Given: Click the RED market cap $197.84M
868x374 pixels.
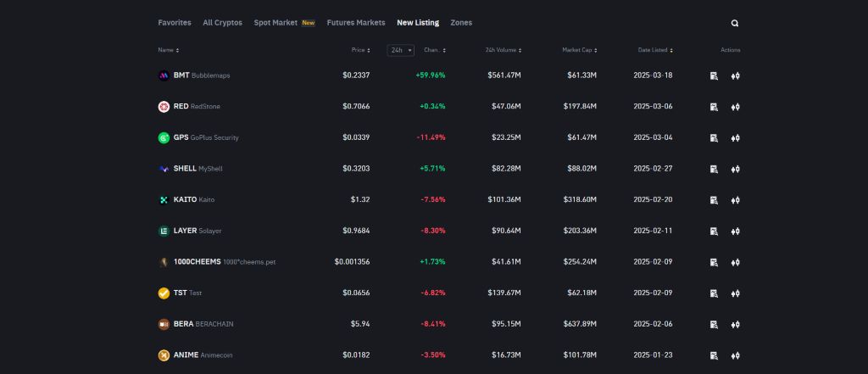Looking at the screenshot, I should [580, 106].
